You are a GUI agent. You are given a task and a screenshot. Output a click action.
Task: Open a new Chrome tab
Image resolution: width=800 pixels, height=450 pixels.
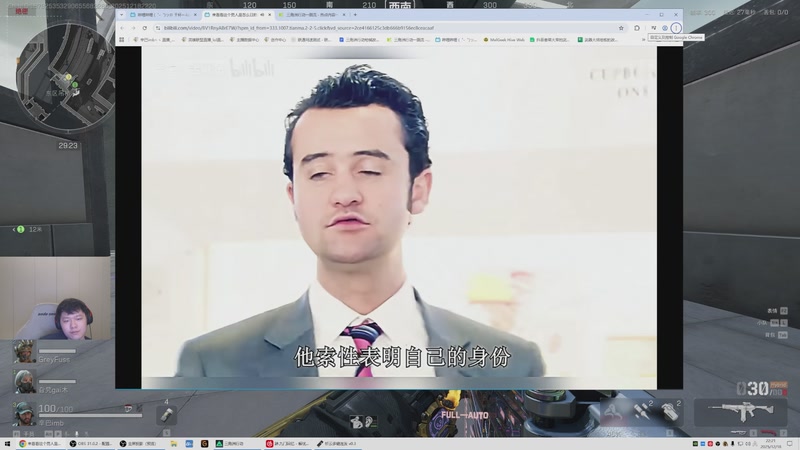point(355,15)
